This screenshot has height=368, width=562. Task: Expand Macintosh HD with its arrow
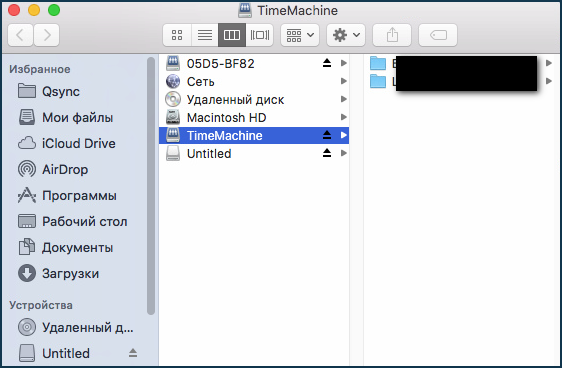pos(344,117)
